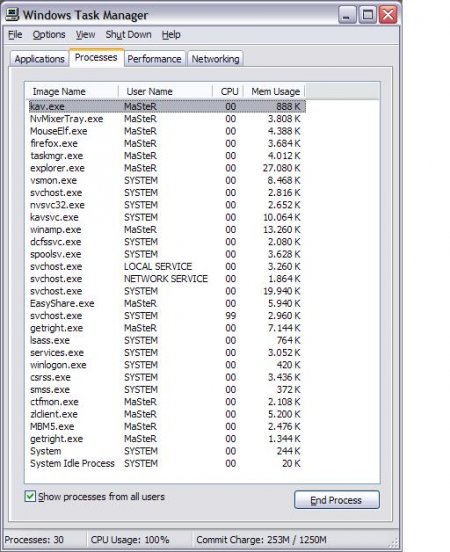
Task: Select the System process row
Action: (167, 451)
